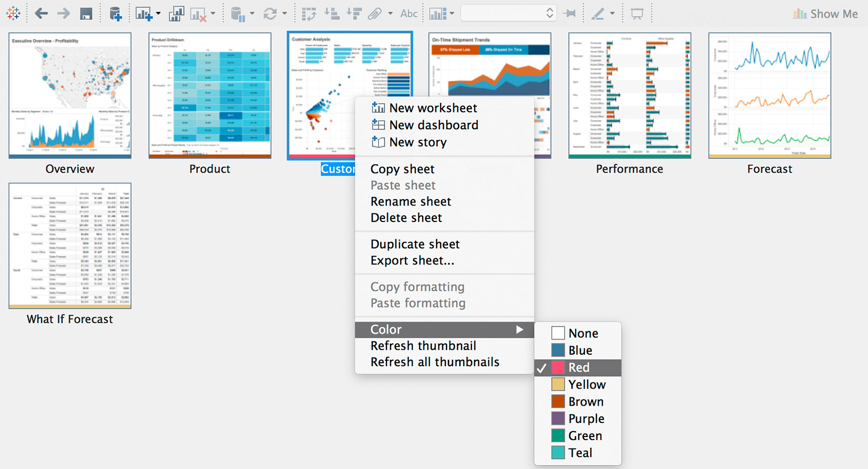868x469 pixels.
Task: Open the new worksheet dropdown arrow
Action: (x=158, y=13)
